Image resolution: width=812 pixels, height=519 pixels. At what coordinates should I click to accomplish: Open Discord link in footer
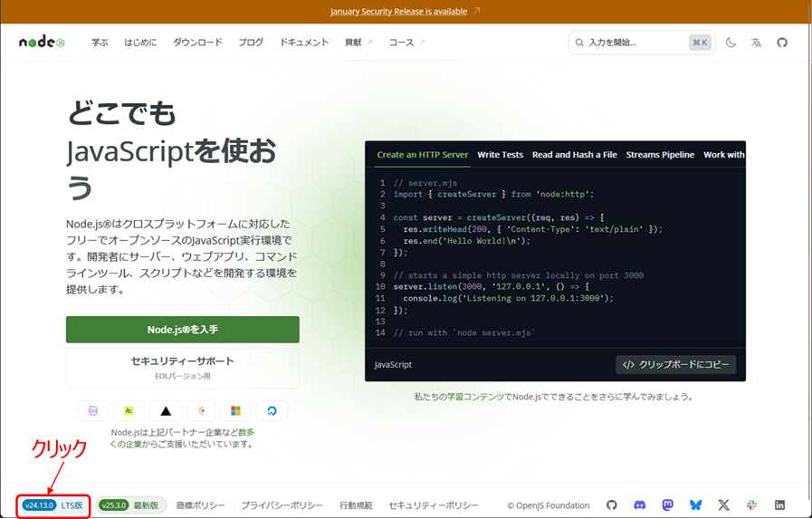point(639,505)
